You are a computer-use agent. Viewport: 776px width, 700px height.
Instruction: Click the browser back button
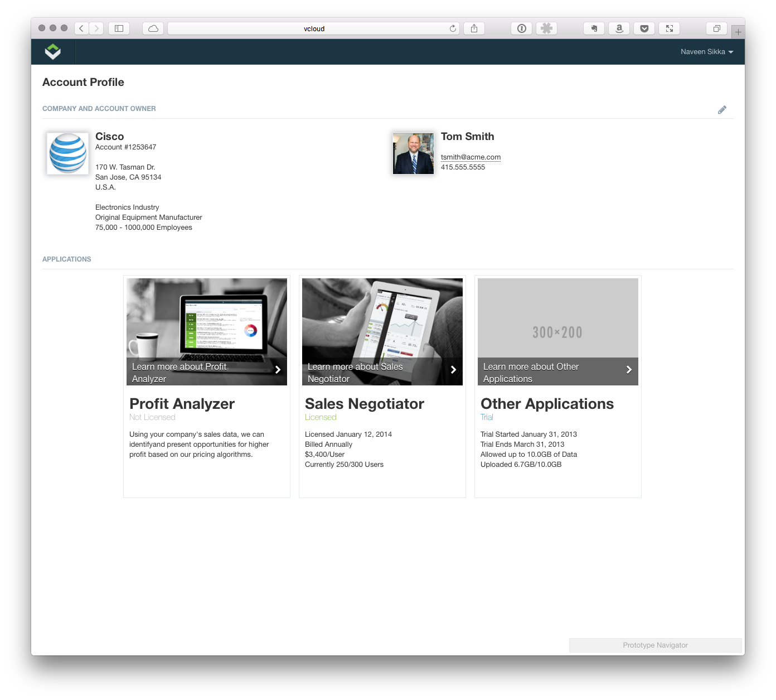click(81, 28)
